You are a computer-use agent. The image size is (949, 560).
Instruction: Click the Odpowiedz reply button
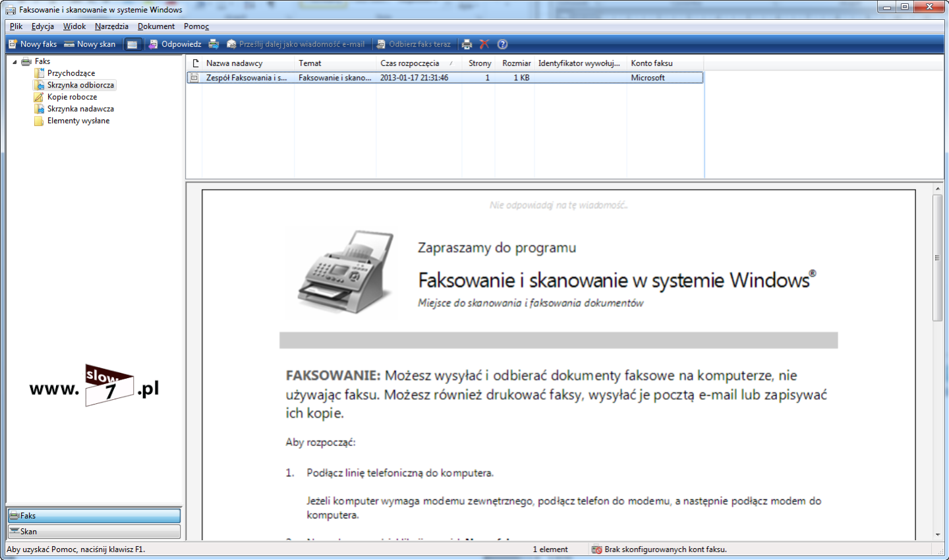(175, 44)
